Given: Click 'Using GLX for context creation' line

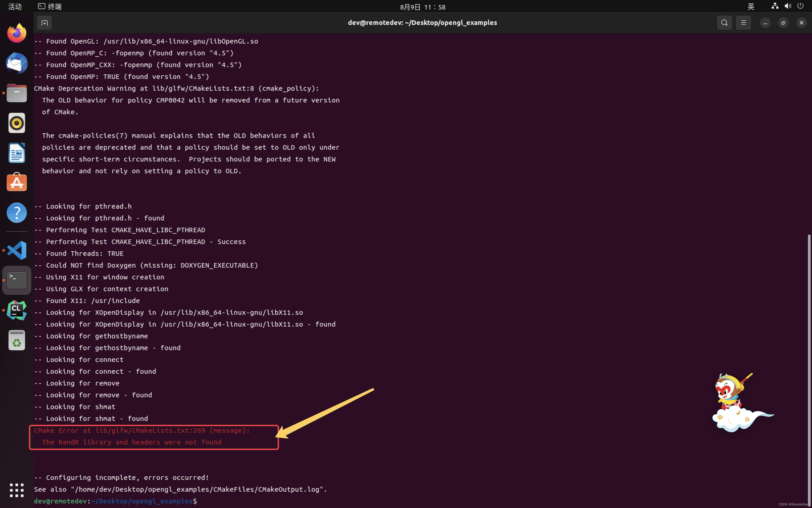Looking at the screenshot, I should (x=101, y=289).
